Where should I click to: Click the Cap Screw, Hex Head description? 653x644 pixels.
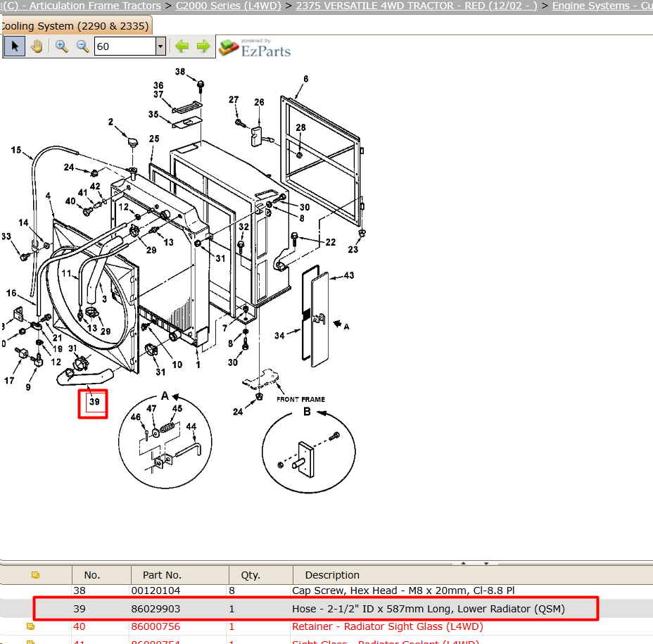[403, 591]
